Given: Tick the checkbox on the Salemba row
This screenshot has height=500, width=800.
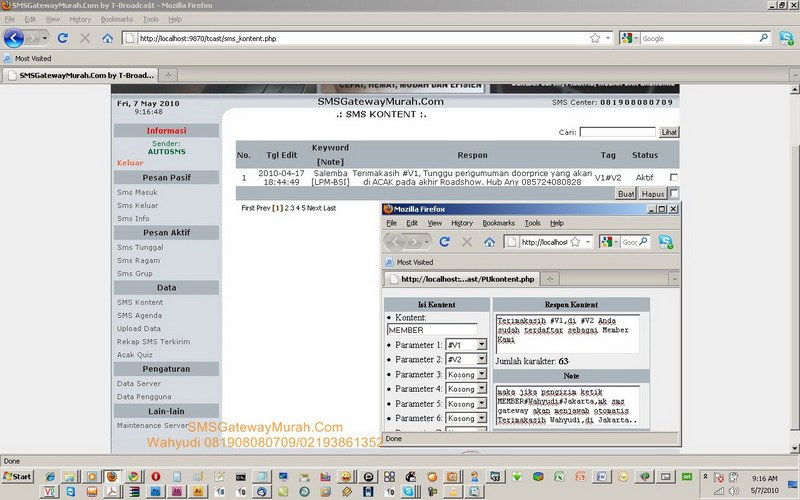Looking at the screenshot, I should (673, 177).
